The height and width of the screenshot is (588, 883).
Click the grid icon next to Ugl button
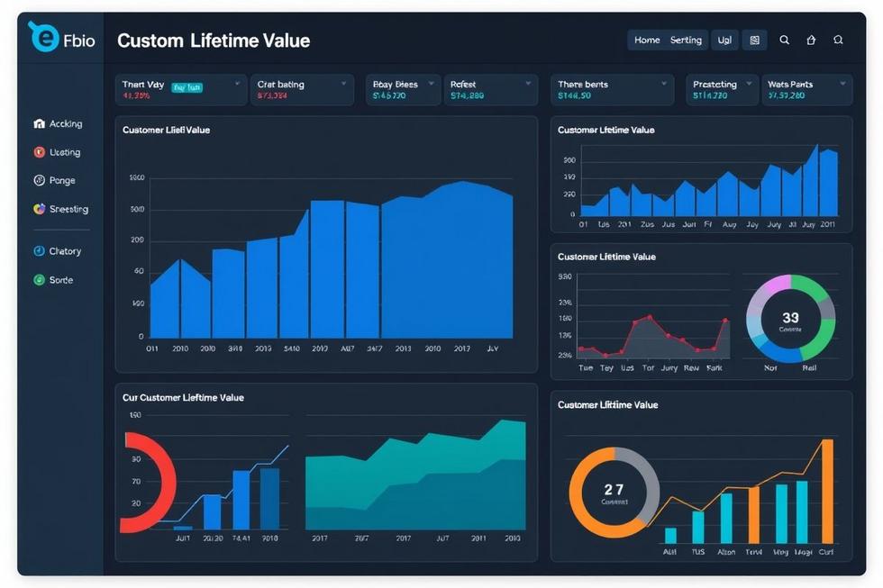click(754, 39)
